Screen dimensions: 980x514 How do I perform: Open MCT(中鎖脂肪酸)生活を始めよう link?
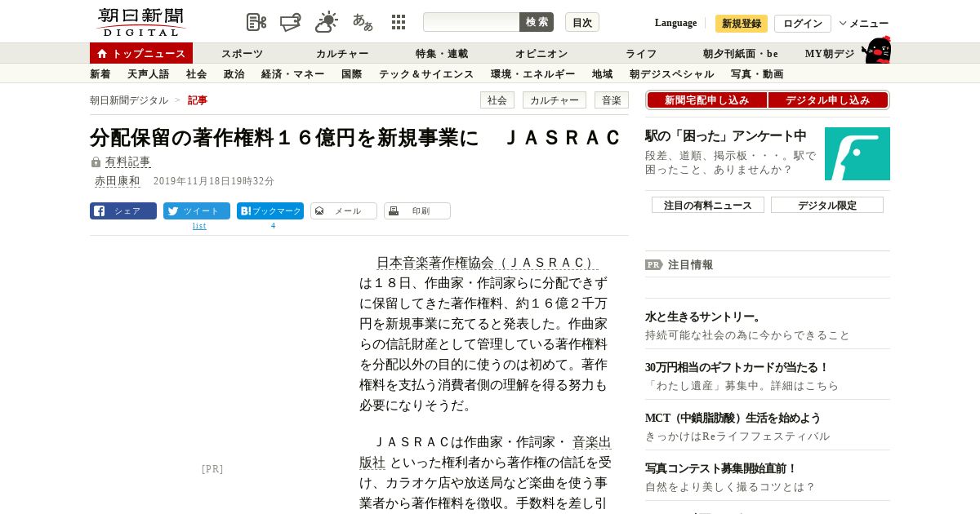click(733, 418)
